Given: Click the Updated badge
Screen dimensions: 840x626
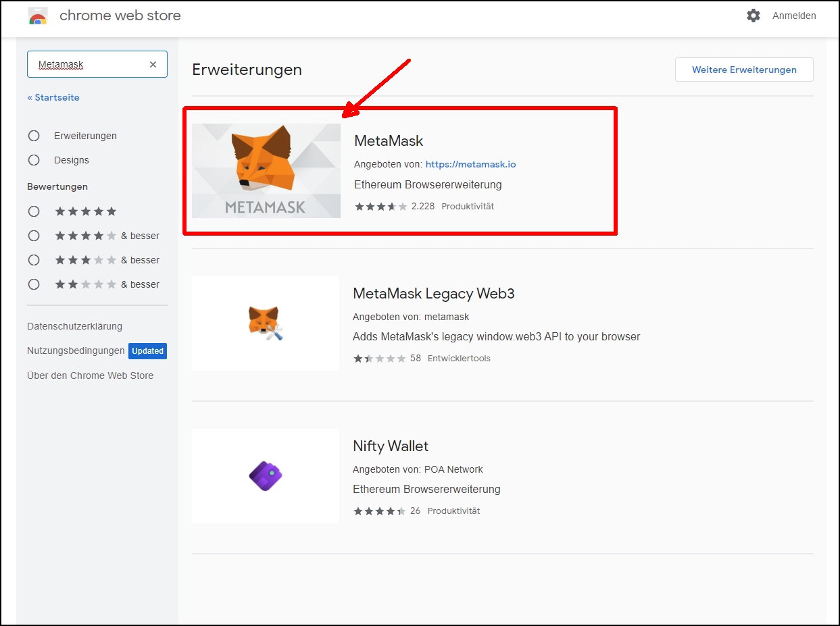Looking at the screenshot, I should 147,351.
